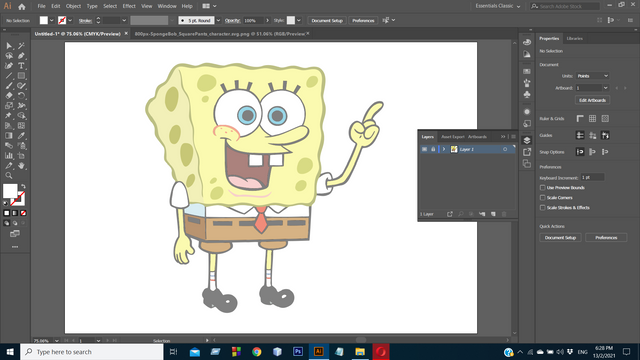Open the Window menu

click(x=167, y=6)
